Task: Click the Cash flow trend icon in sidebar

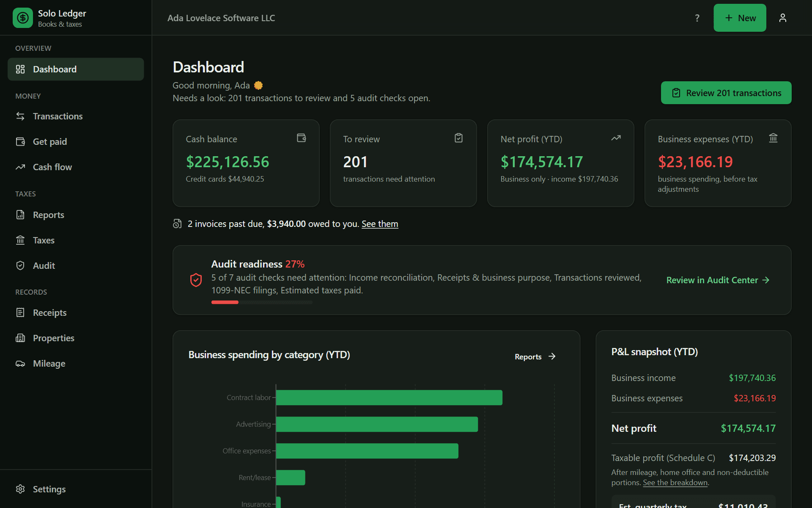Action: (x=20, y=167)
